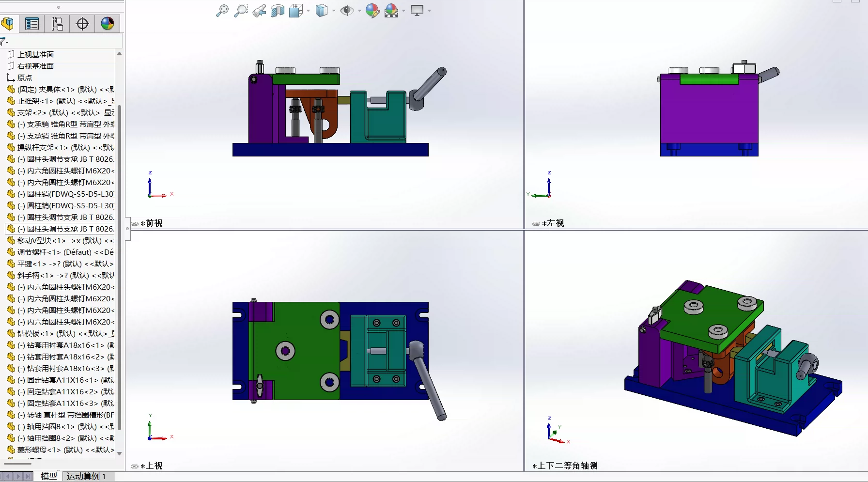Switch to the ConfigurationManager tab
Screen dimensions: 868x482
[57, 24]
